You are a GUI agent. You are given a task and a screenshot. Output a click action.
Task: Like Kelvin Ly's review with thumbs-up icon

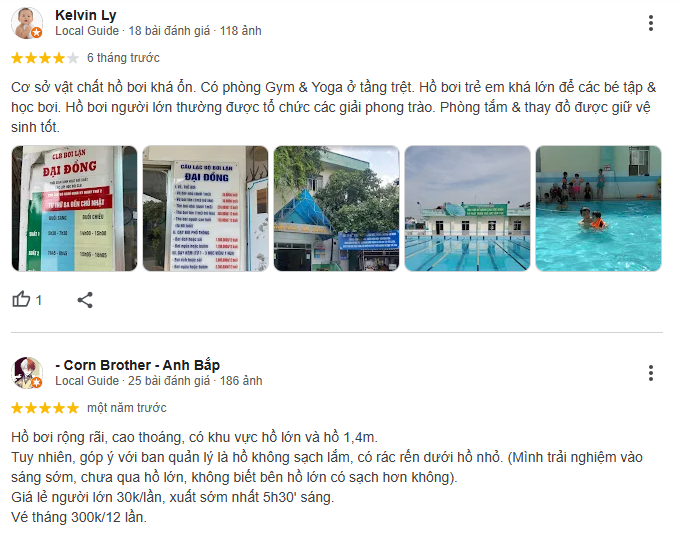pyautogui.click(x=21, y=300)
